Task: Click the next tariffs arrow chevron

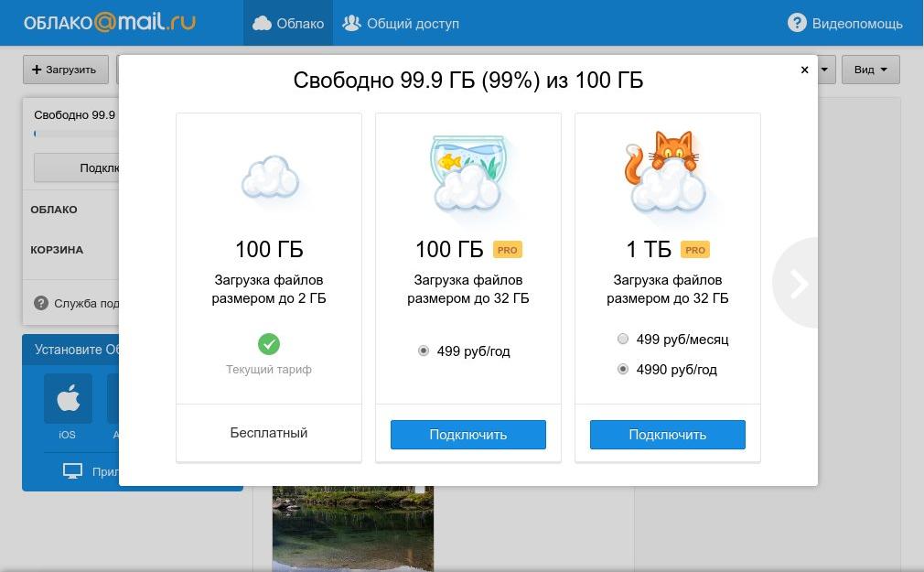Action: [798, 284]
